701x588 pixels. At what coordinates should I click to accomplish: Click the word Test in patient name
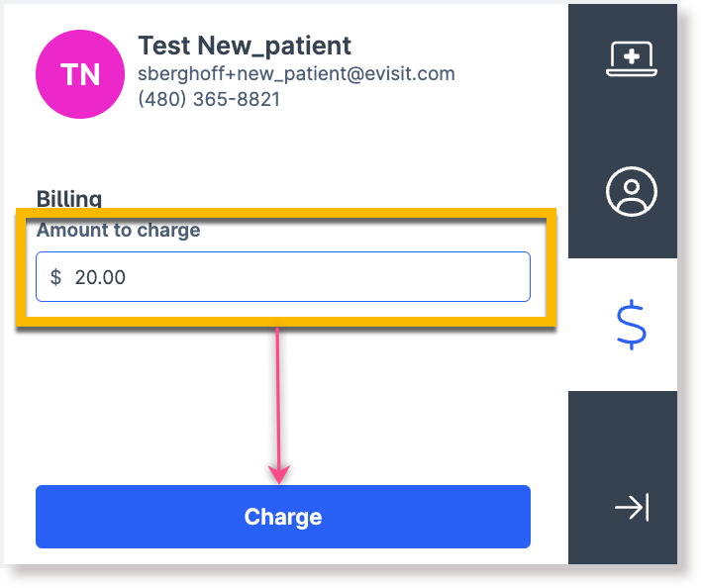pyautogui.click(x=164, y=46)
